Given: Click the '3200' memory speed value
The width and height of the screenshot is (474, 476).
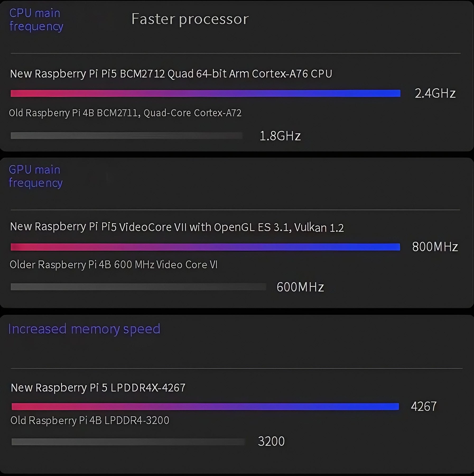Looking at the screenshot, I should [x=271, y=441].
